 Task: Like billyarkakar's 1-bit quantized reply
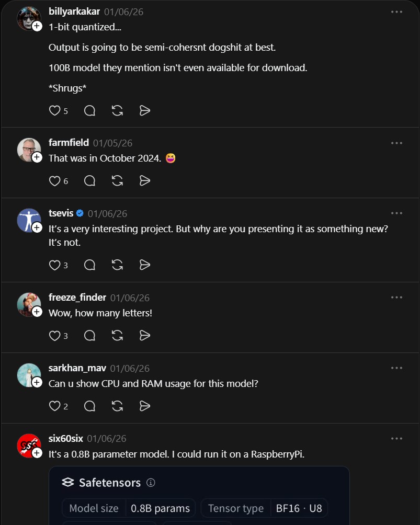tap(55, 110)
